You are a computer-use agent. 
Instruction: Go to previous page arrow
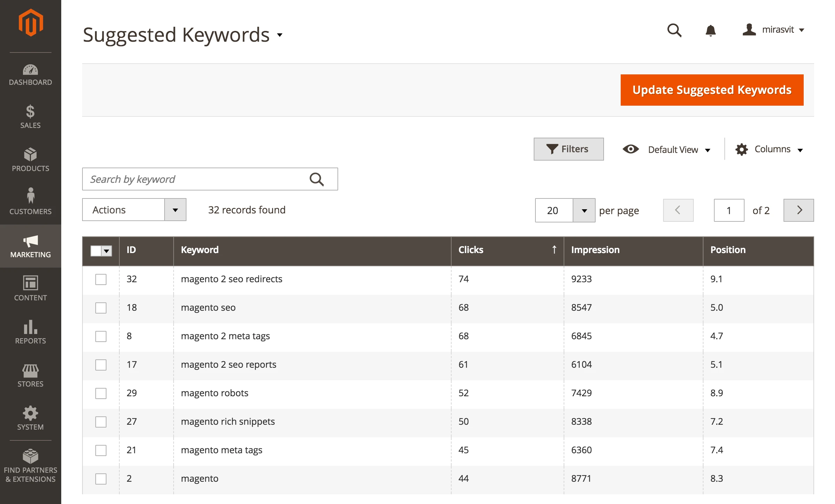678,210
